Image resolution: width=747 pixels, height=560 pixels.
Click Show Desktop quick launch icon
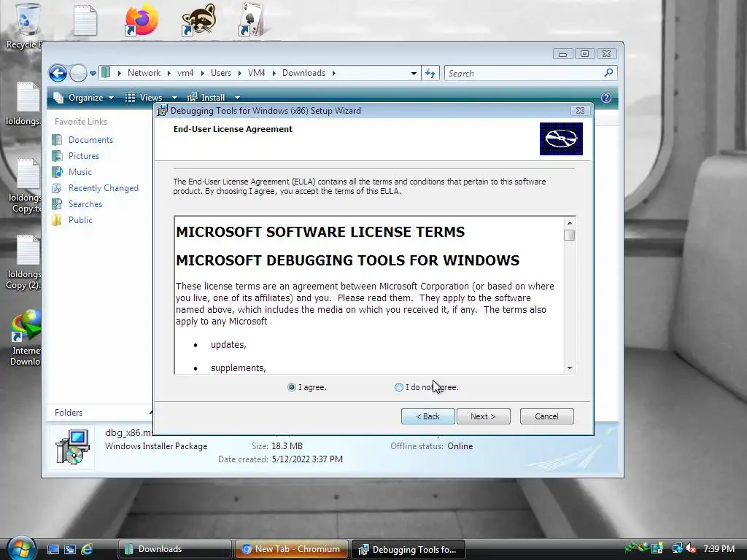[53, 549]
